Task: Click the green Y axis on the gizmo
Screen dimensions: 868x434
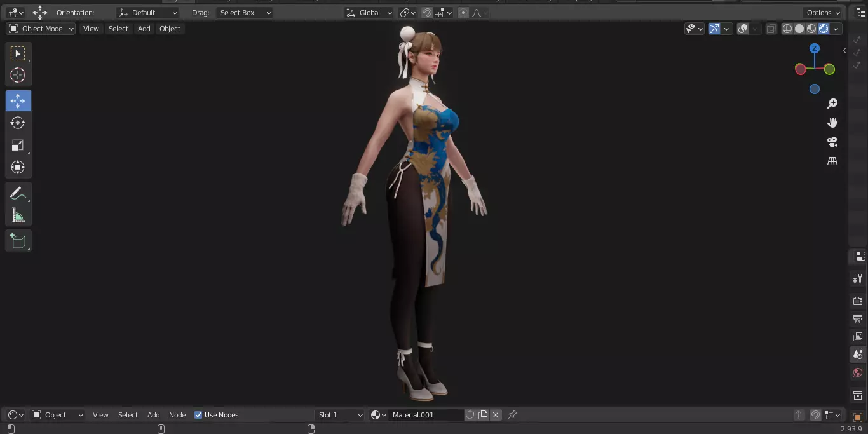Action: (x=829, y=69)
